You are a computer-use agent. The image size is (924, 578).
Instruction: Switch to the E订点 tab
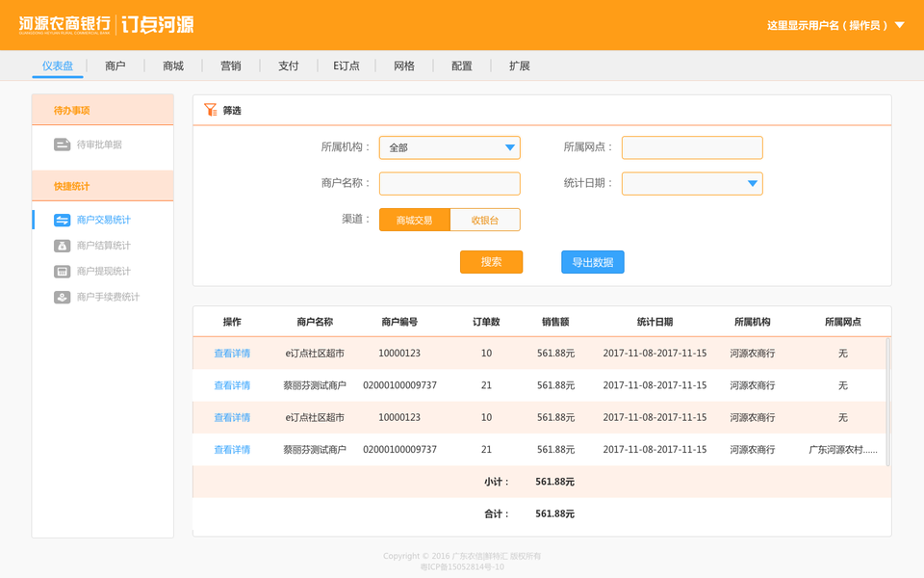[346, 66]
